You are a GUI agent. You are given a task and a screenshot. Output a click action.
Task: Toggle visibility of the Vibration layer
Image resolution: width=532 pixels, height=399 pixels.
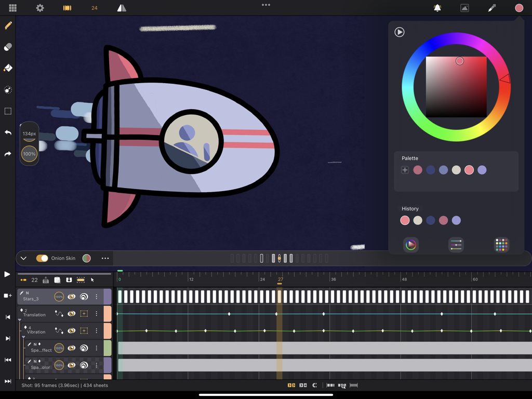tap(72, 331)
